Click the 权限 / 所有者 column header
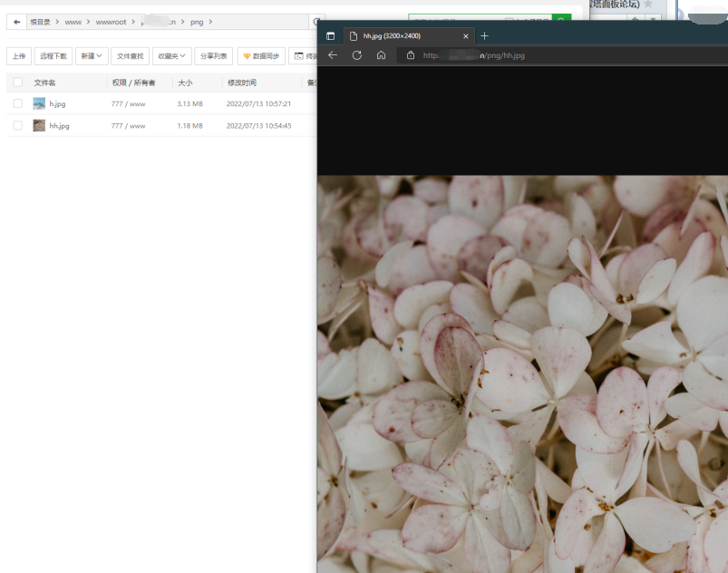This screenshot has height=573, width=728. (x=133, y=83)
